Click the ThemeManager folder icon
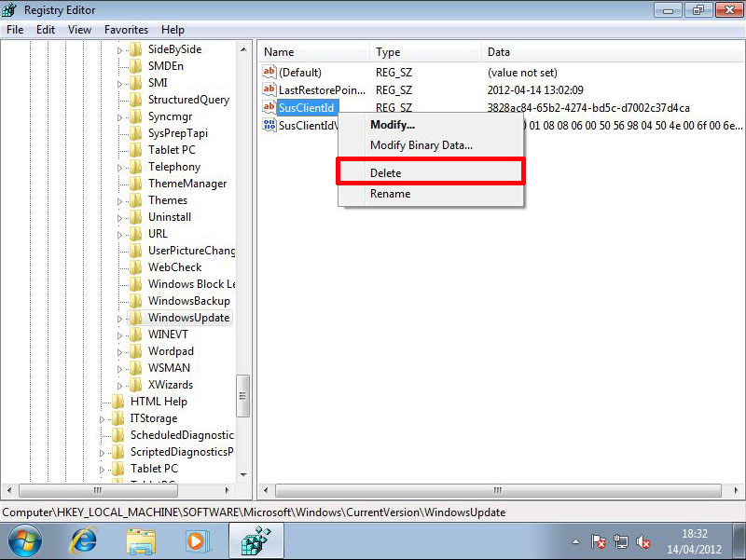The height and width of the screenshot is (560, 746). 136,183
